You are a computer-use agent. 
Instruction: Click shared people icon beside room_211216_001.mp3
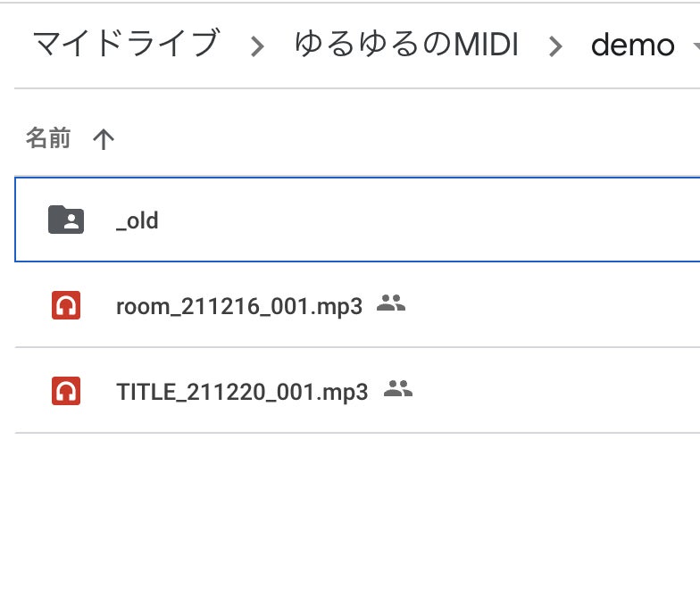click(391, 303)
